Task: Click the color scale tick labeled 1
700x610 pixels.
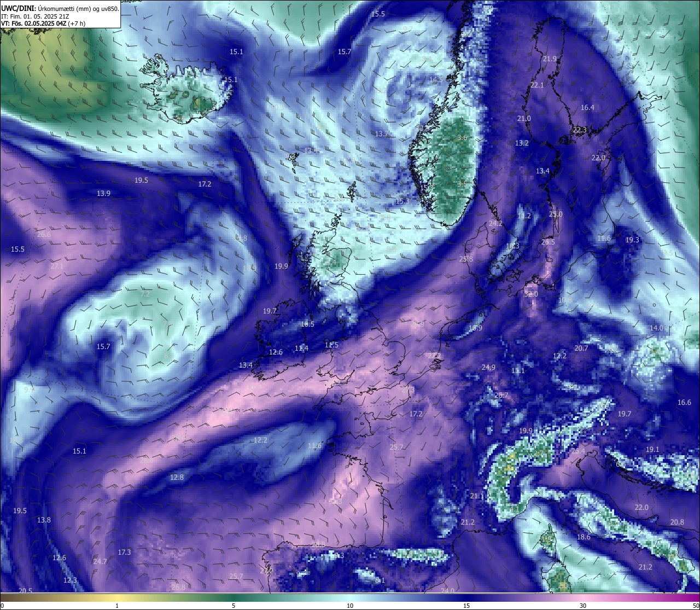Action: [117, 606]
